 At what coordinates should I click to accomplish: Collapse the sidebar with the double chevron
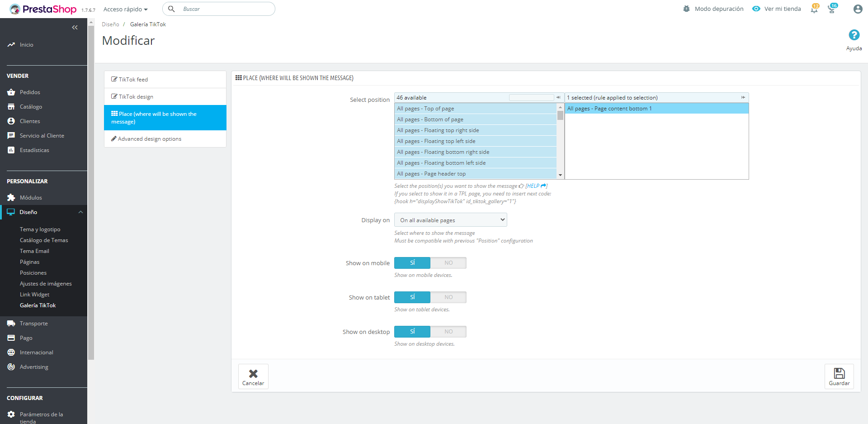[x=75, y=28]
